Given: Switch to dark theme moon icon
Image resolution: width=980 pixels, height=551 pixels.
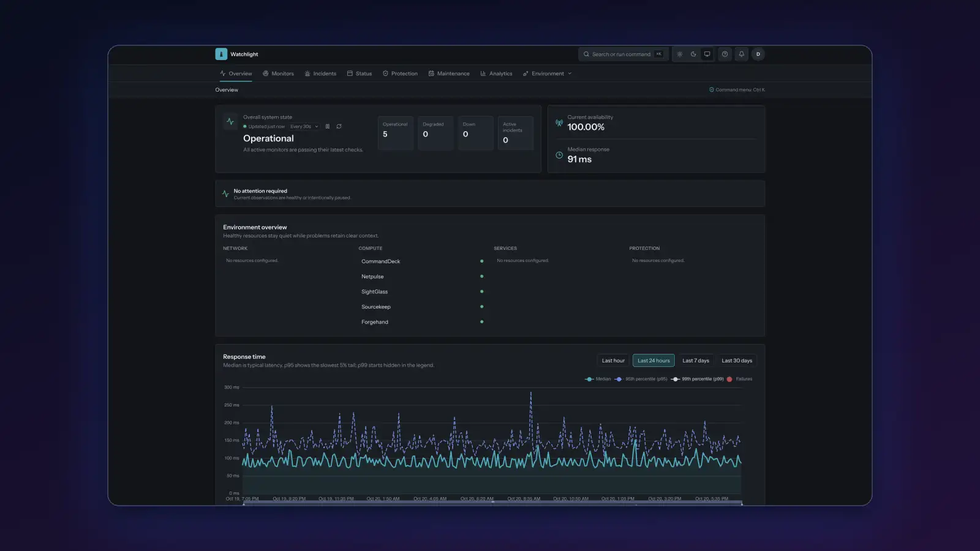Looking at the screenshot, I should 693,54.
